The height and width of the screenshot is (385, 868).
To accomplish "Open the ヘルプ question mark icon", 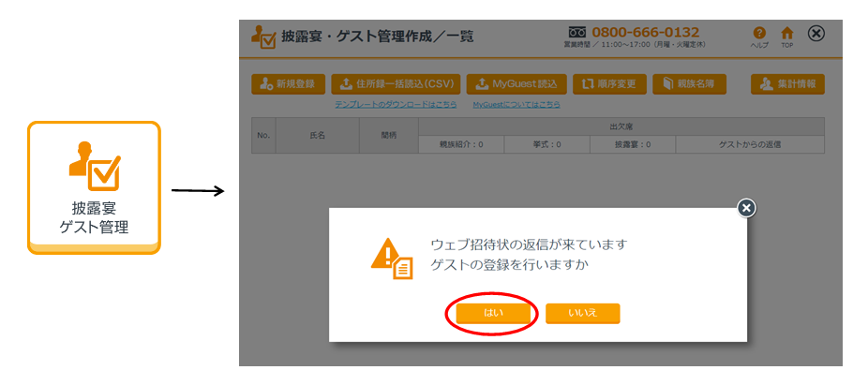I will coord(759,33).
